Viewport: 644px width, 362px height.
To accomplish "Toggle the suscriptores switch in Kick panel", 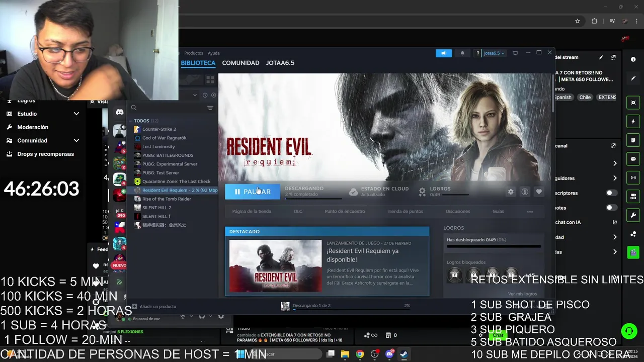I will click(x=612, y=193).
